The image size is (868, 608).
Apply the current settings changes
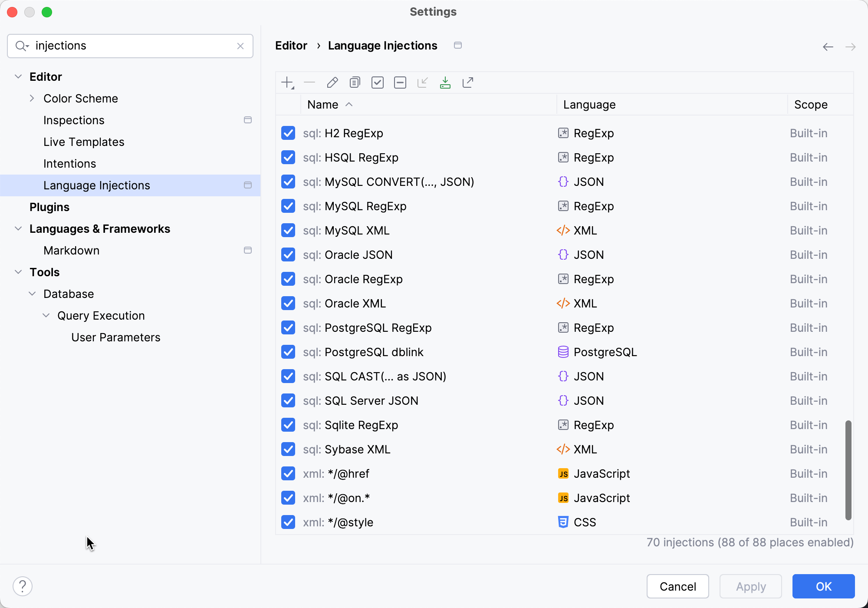coord(750,586)
